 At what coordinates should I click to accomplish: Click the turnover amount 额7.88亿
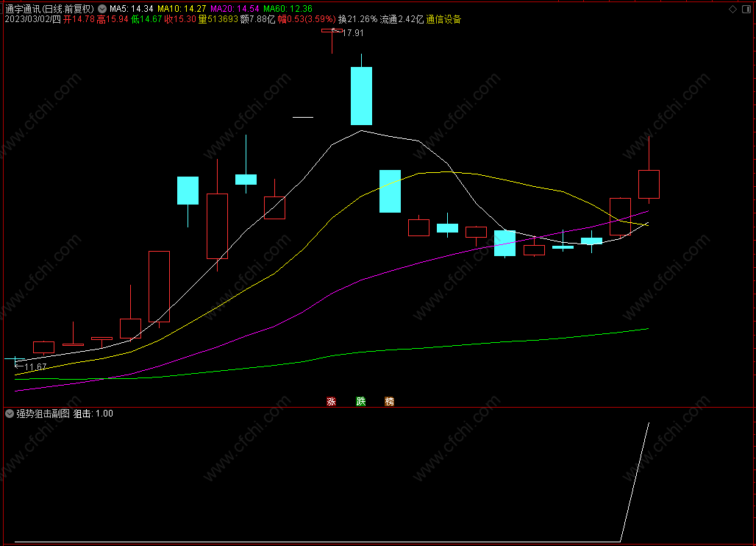pyautogui.click(x=257, y=19)
